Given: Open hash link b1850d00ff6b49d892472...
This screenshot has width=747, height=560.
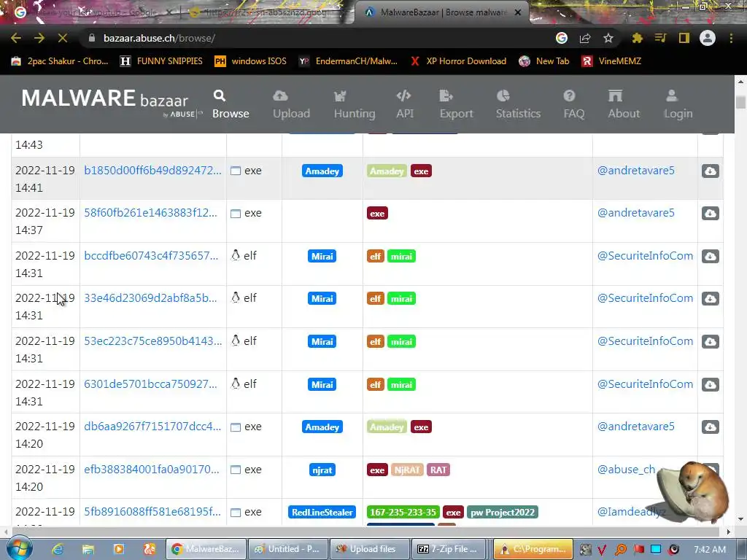Looking at the screenshot, I should (x=152, y=171).
